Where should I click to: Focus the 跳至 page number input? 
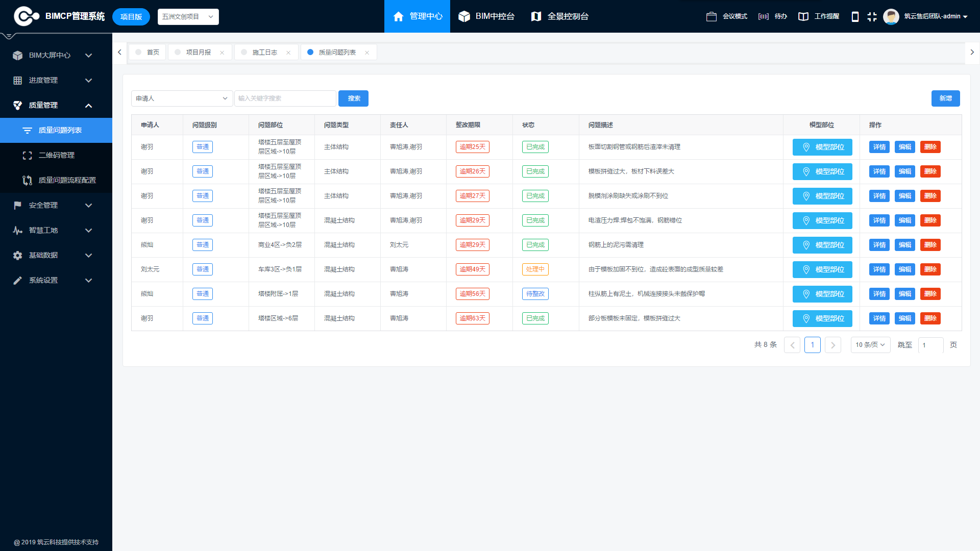click(931, 345)
